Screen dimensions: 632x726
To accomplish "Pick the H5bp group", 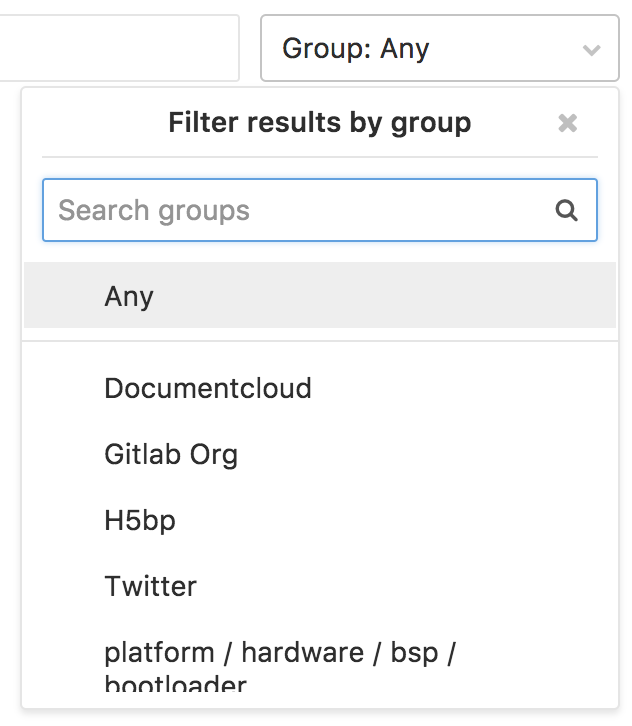I will (x=320, y=520).
